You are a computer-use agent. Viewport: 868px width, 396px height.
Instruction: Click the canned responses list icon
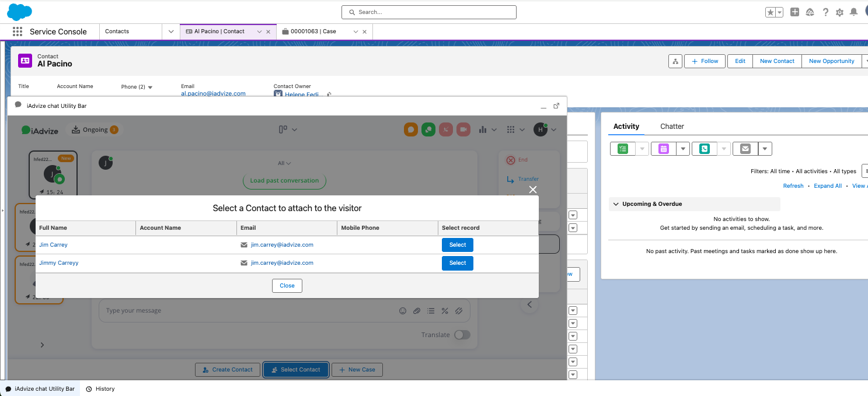point(431,311)
